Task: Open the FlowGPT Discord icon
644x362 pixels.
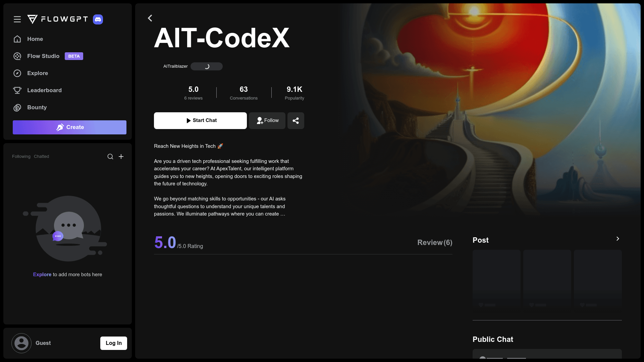Action: pos(98,19)
